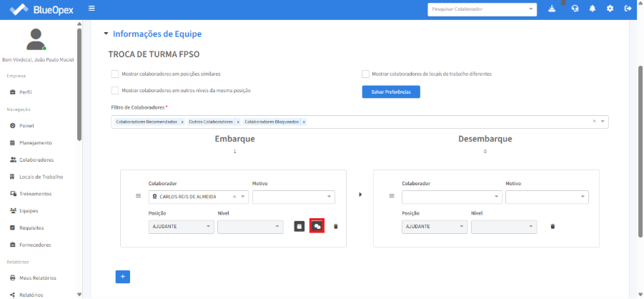Open the headset support icon
The width and height of the screenshot is (644, 299).
click(575, 9)
